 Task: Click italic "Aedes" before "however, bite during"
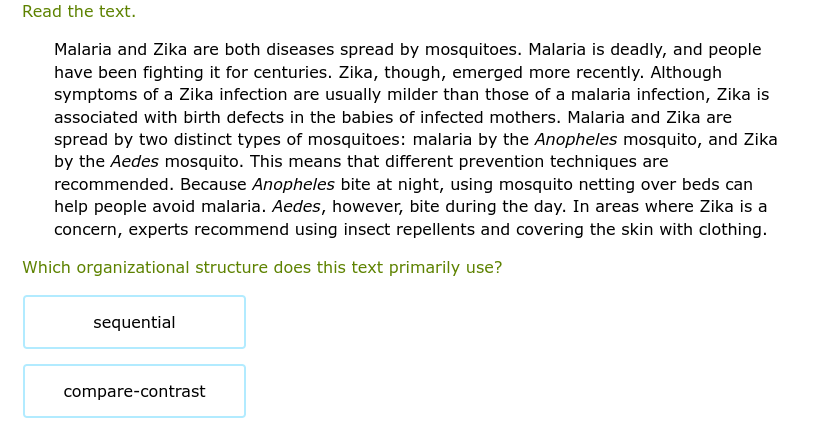296,206
